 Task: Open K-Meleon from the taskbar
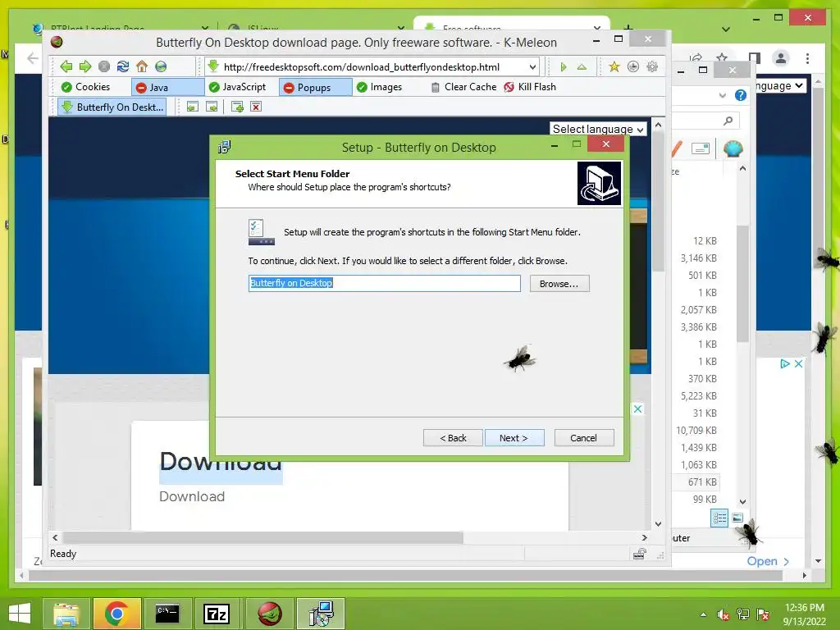[269, 614]
